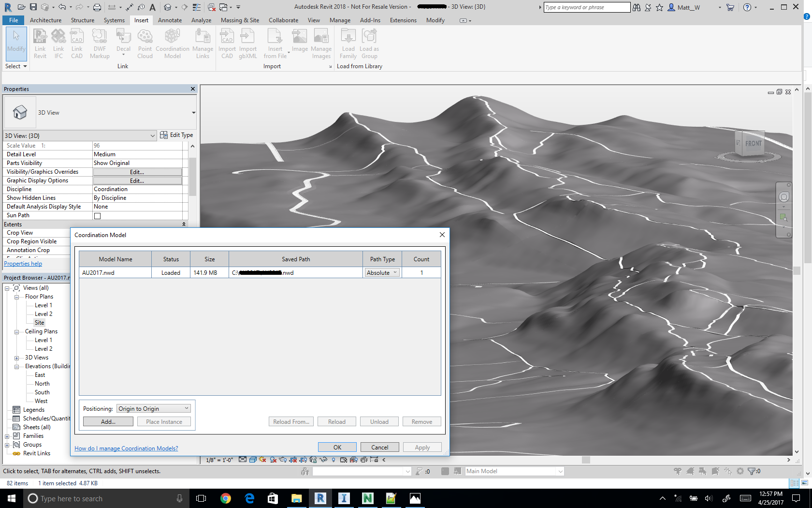Click the OK button in dialog
The image size is (812, 508).
click(x=337, y=448)
